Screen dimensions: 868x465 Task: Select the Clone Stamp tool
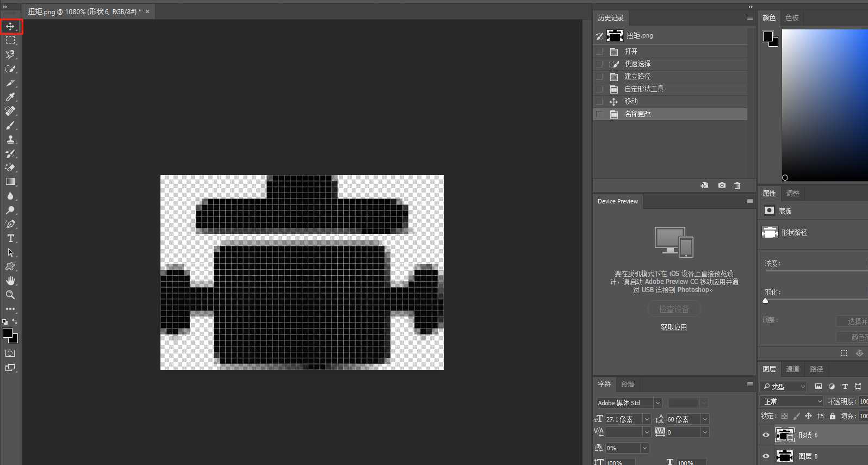[x=10, y=139]
